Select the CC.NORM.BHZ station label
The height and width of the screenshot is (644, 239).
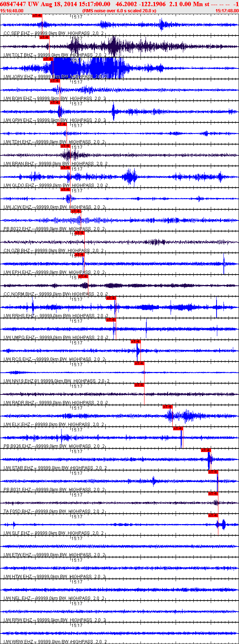(19, 294)
